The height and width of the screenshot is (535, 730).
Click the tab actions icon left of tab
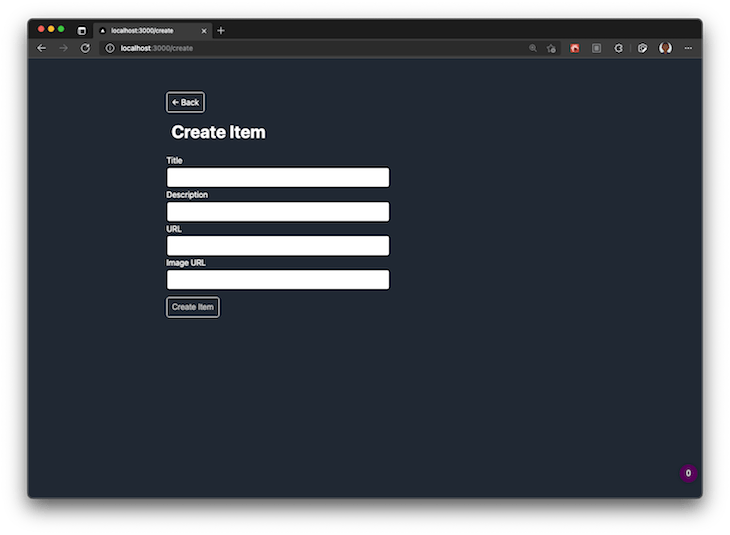82,30
